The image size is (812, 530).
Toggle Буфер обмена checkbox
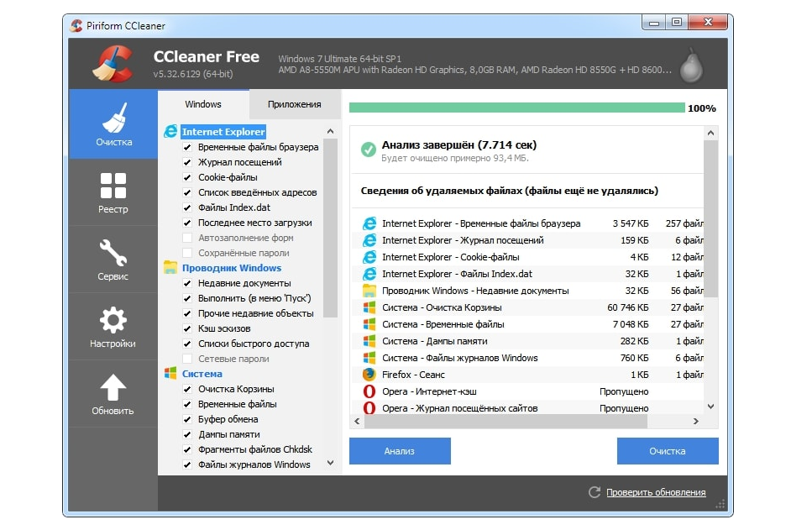tap(187, 419)
